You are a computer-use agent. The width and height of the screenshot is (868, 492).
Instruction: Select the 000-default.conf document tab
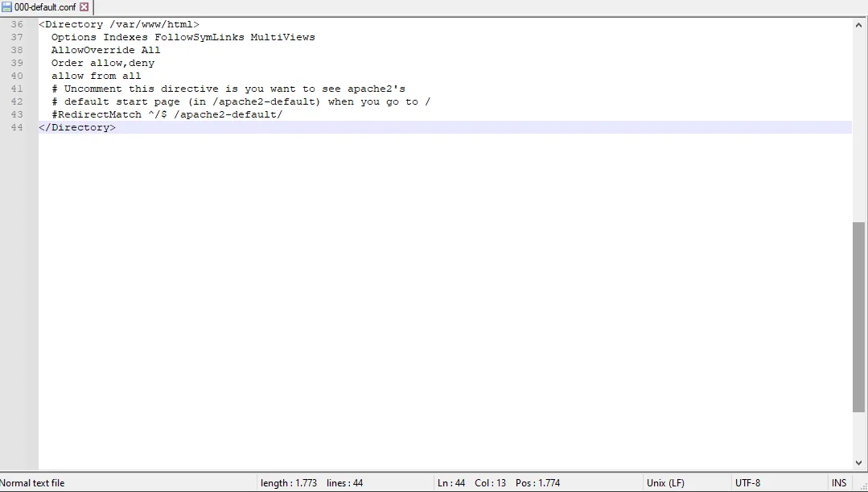(46, 7)
